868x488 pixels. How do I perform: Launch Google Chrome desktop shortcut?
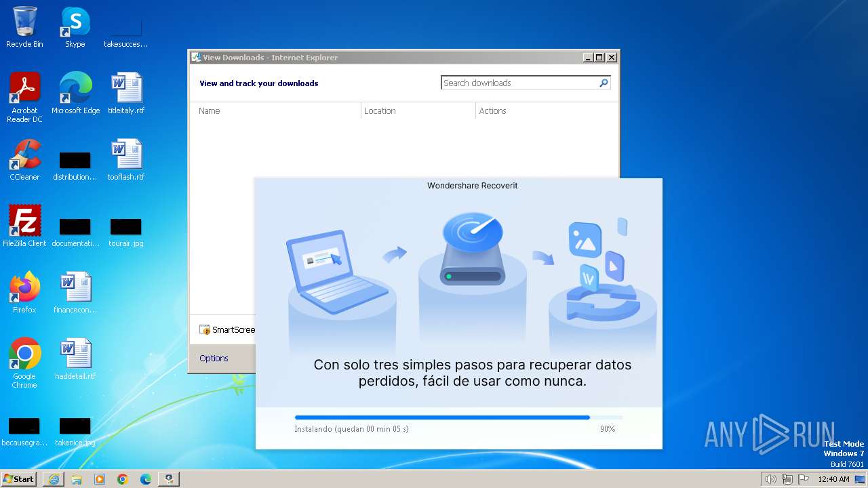pyautogui.click(x=24, y=363)
